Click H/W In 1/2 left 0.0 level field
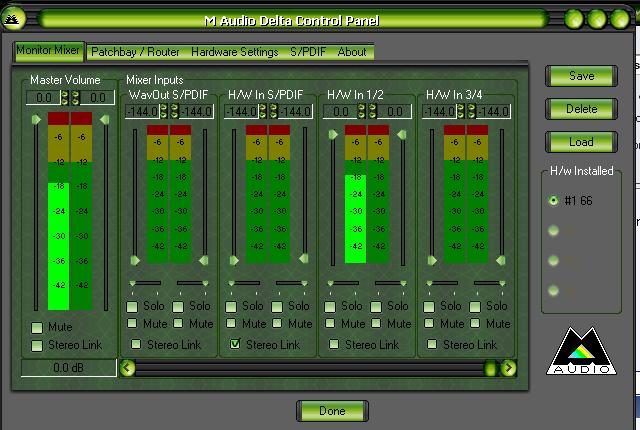Screen dimensions: 640x430 (x=340, y=111)
